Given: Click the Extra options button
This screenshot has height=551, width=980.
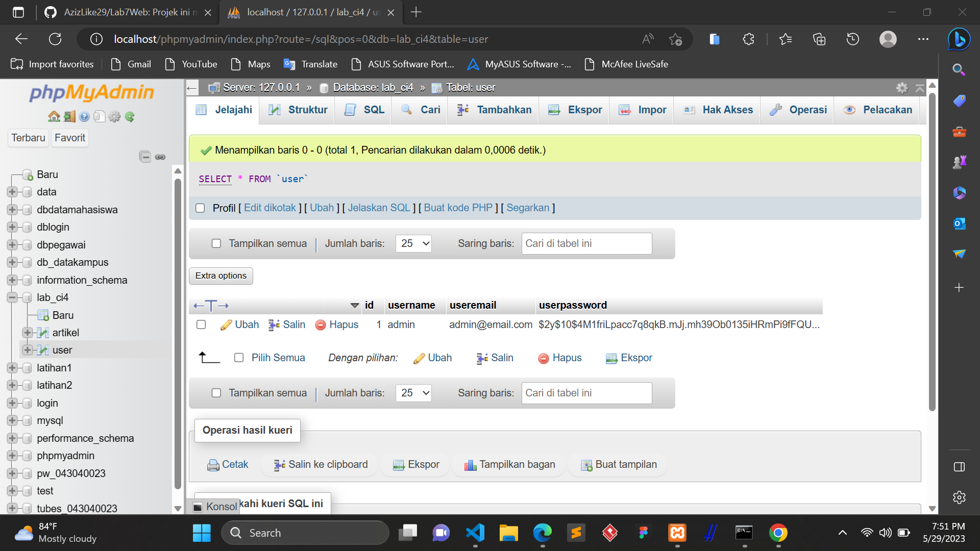Looking at the screenshot, I should pos(220,275).
